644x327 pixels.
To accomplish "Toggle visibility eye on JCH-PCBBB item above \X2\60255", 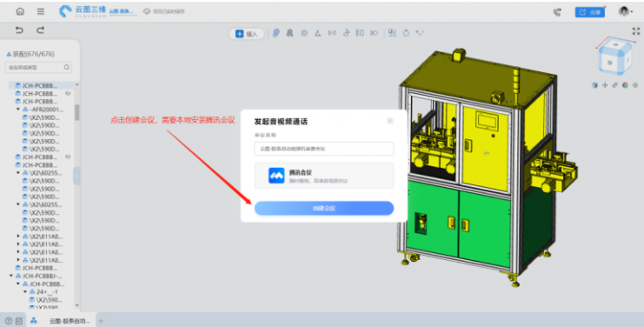I will tap(68, 157).
